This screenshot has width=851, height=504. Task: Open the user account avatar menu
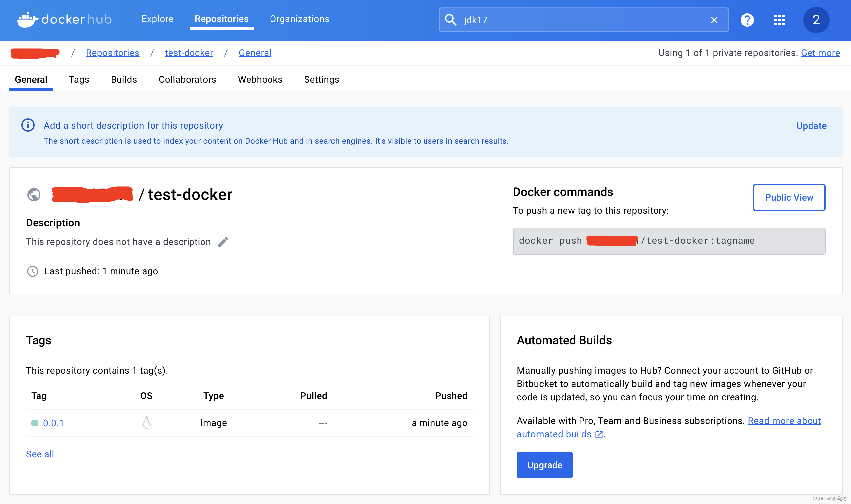[816, 20]
